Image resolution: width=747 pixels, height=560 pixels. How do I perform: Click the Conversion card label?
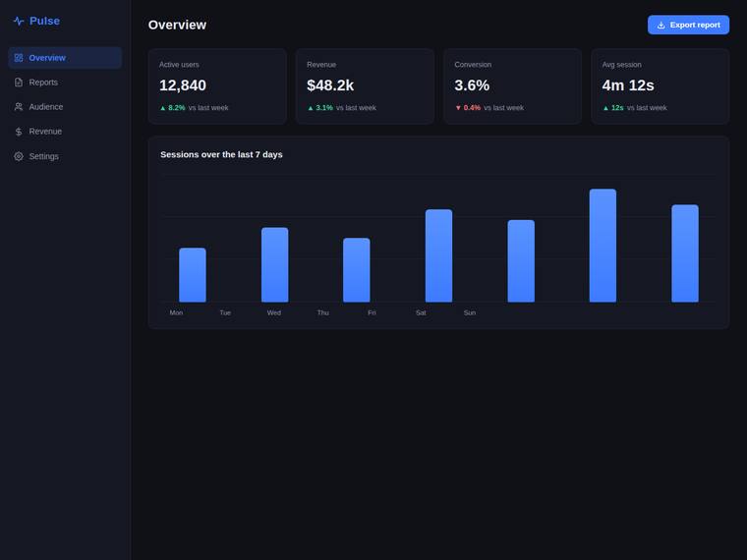point(473,64)
